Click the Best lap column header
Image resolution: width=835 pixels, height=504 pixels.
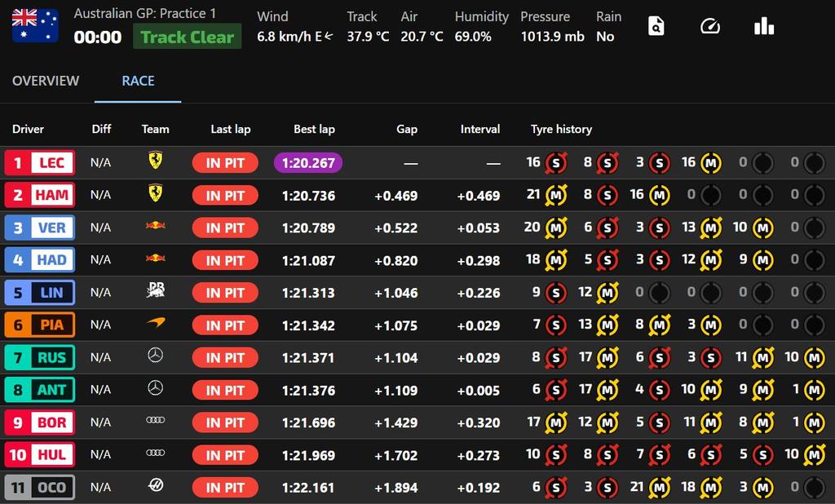pyautogui.click(x=314, y=129)
